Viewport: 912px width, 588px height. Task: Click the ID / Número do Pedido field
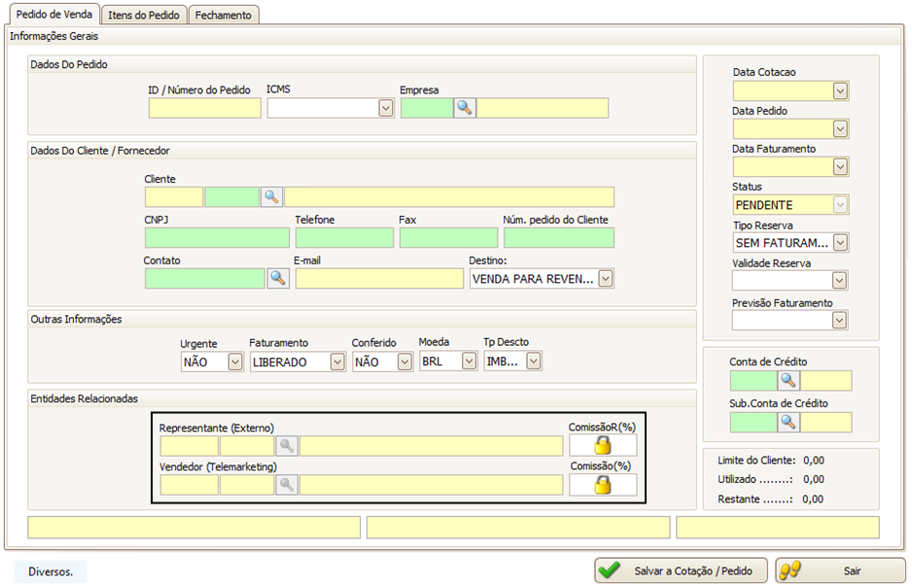pyautogui.click(x=204, y=109)
